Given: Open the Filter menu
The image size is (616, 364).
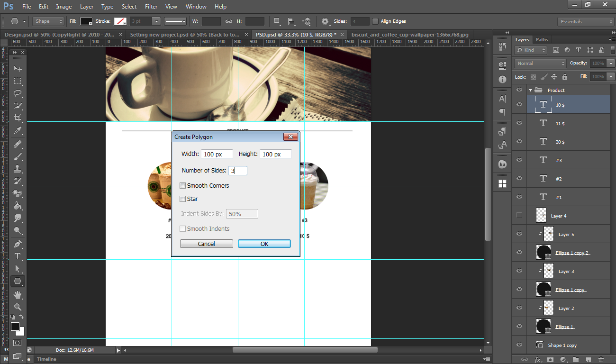Looking at the screenshot, I should pos(151,7).
